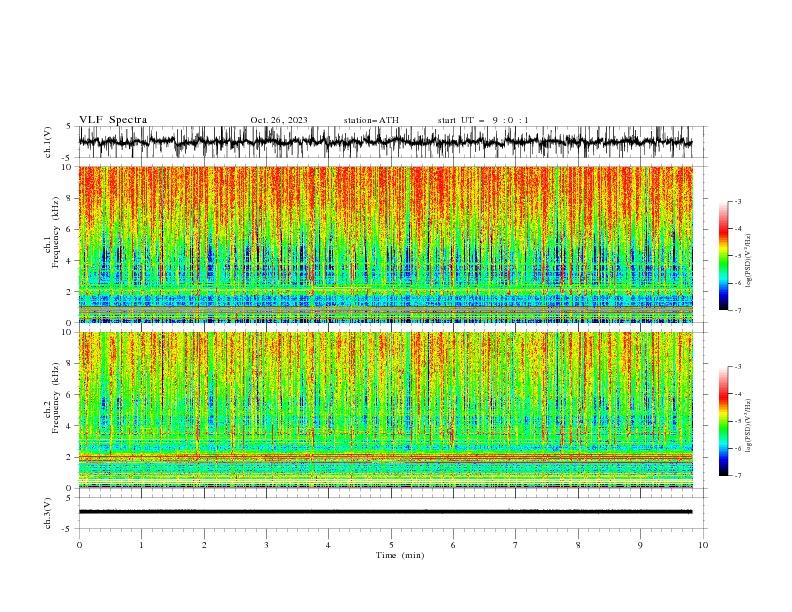The image size is (792, 612).
Task: Click the "Time (min)" axis title
Action: point(400,555)
